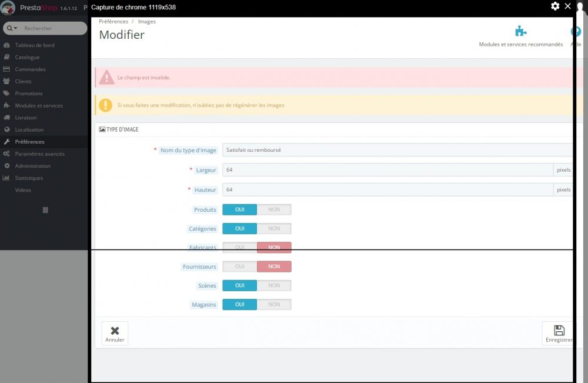Viewport: 588px width, 383px height.
Task: Open the Livraison menu
Action: tap(25, 118)
